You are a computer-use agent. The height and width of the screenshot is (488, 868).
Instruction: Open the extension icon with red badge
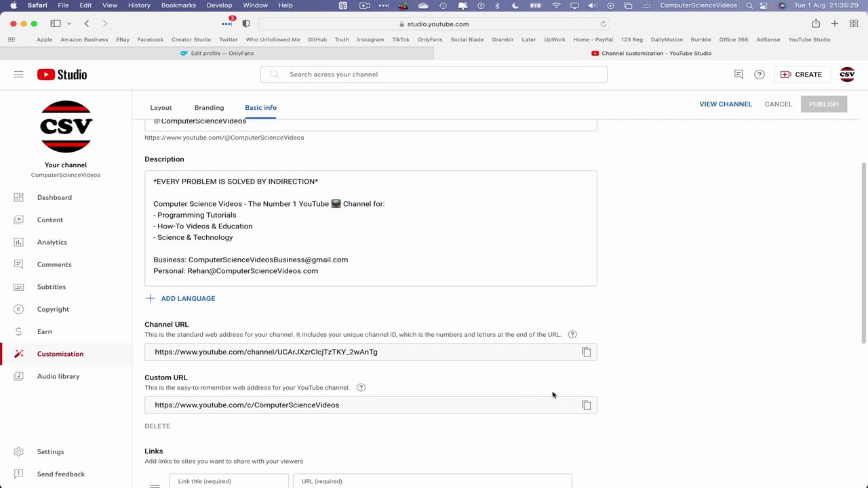click(x=227, y=23)
